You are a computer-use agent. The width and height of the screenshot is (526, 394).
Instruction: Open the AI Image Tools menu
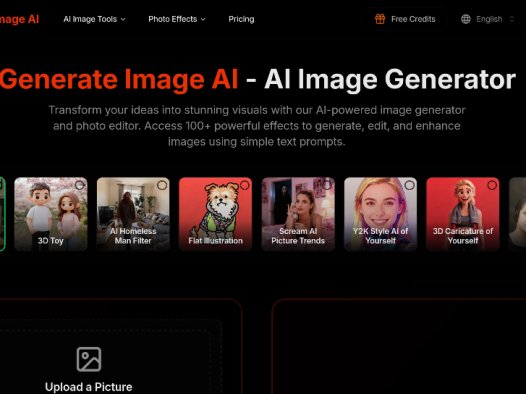[x=94, y=19]
